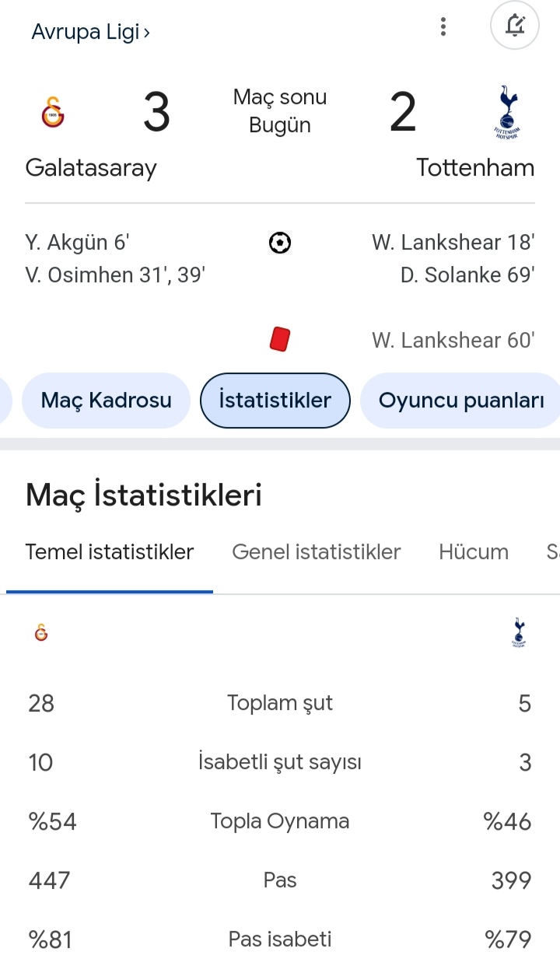The height and width of the screenshot is (962, 560).
Task: Tap the Galatasaray team name
Action: tap(91, 168)
